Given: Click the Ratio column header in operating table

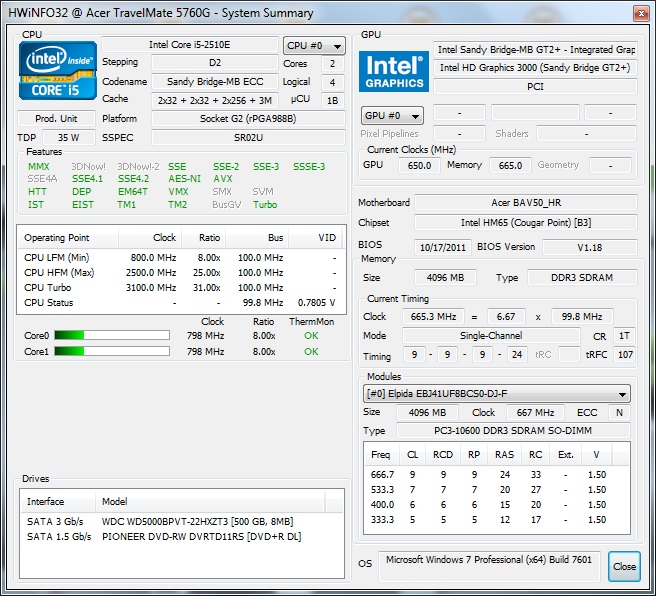Looking at the screenshot, I should 204,238.
